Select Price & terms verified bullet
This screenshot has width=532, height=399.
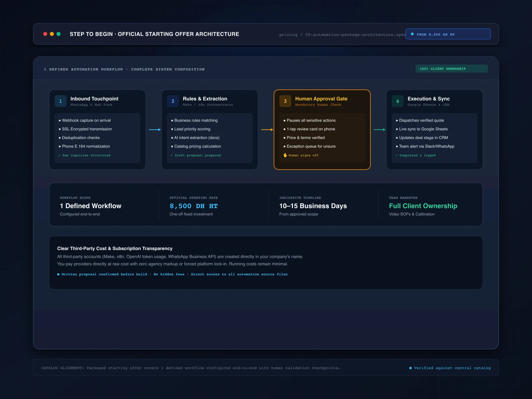(x=304, y=138)
